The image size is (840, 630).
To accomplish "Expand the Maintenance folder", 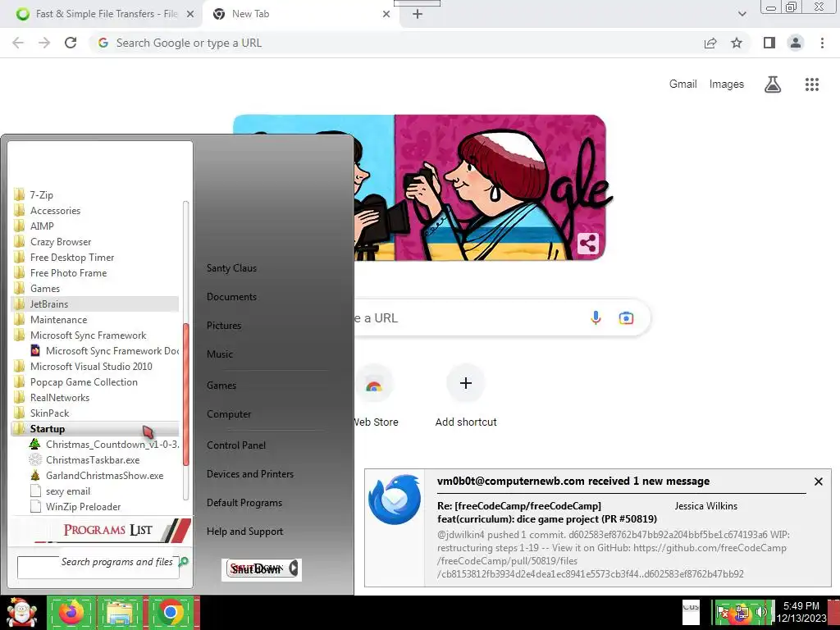I will (95, 319).
